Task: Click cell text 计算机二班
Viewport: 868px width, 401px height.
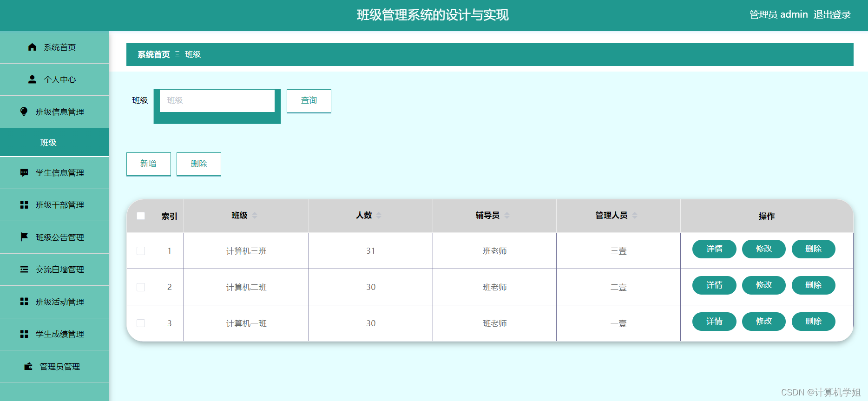Action: coord(246,287)
